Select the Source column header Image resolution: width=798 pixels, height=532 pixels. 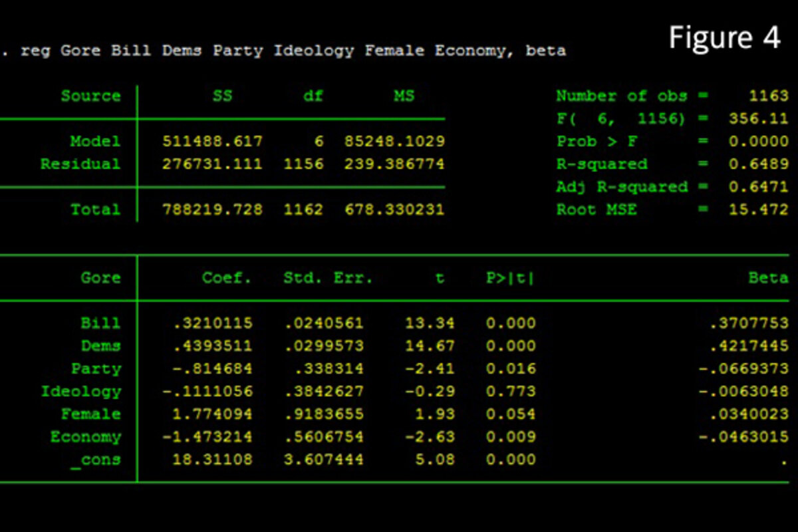coord(90,96)
